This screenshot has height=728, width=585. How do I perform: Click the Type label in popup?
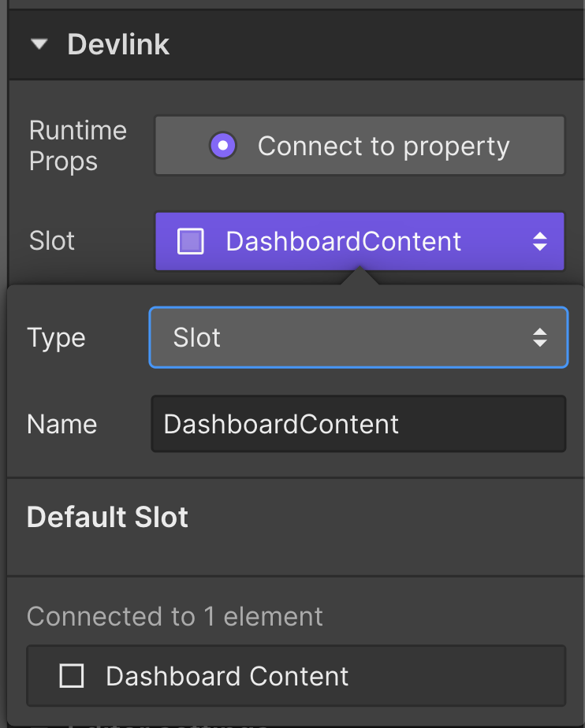tap(56, 337)
